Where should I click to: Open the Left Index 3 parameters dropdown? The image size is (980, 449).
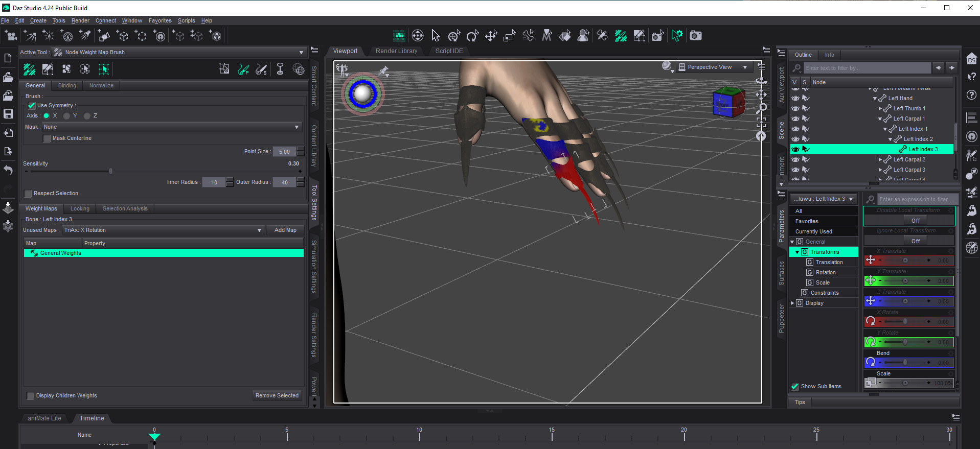[824, 199]
